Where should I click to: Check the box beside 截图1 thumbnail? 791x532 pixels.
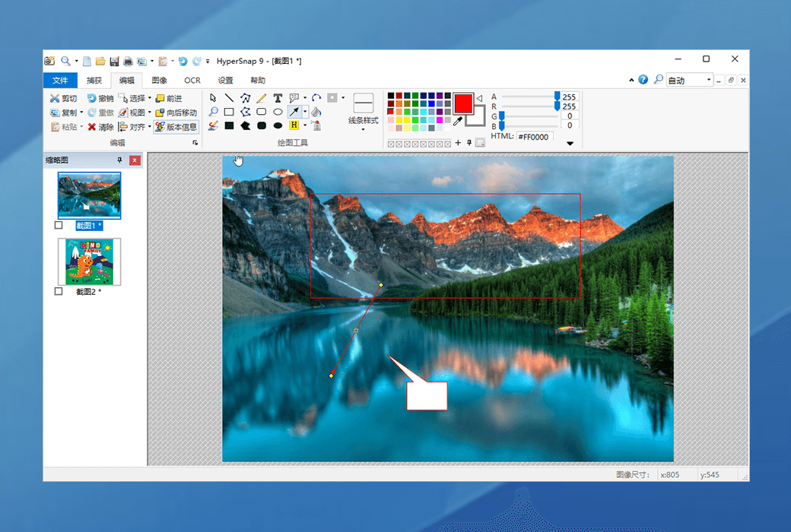point(59,225)
